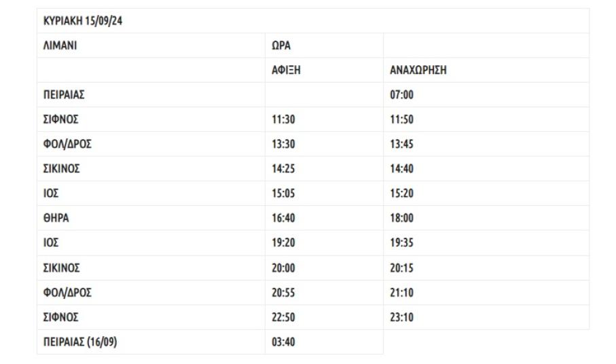Image resolution: width=616 pixels, height=364 pixels.
Task: Select the ΠΕΙΡΑΙΑΣ 07:00 departure time
Action: point(401,95)
